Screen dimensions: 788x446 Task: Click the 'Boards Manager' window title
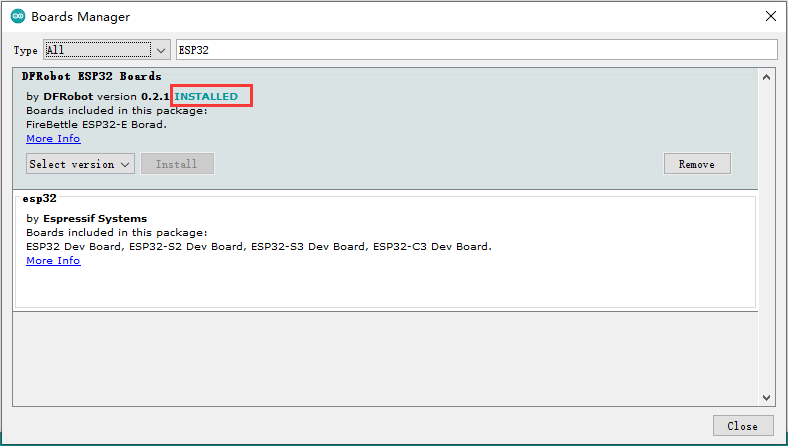click(x=80, y=17)
